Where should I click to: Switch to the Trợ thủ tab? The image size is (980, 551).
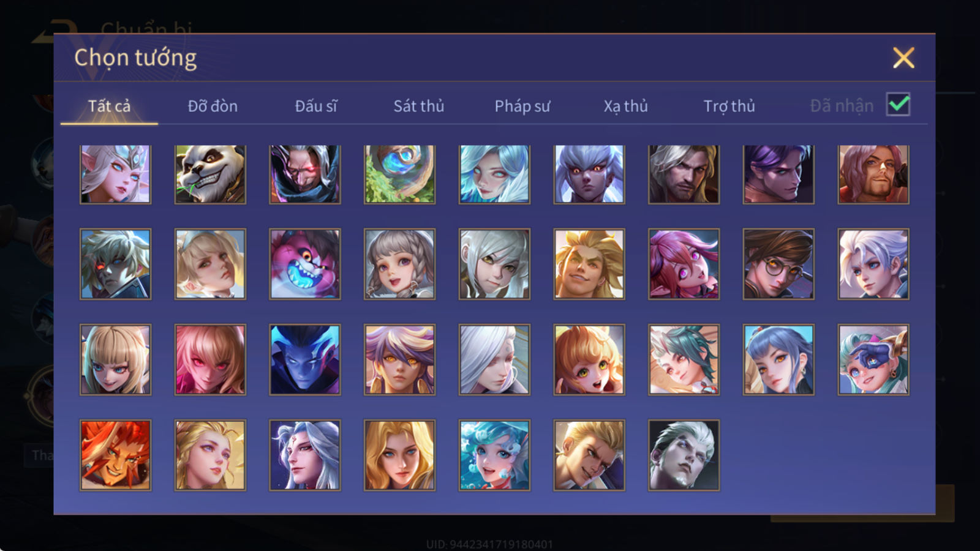point(729,106)
